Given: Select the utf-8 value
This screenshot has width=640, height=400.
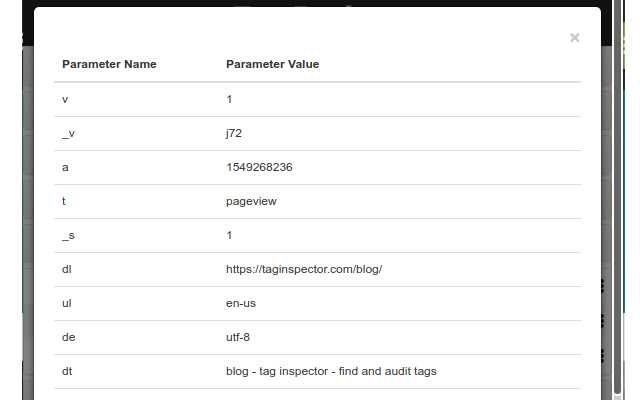Looking at the screenshot, I should click(x=238, y=337).
